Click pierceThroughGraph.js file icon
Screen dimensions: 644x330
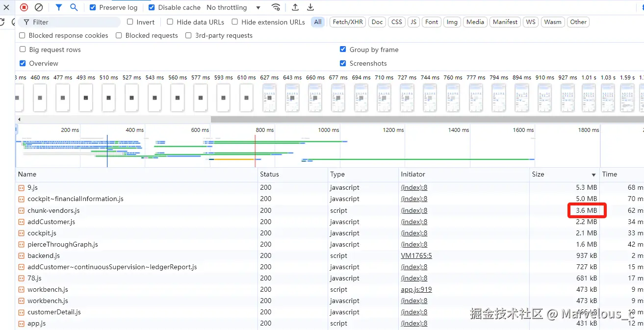21,244
